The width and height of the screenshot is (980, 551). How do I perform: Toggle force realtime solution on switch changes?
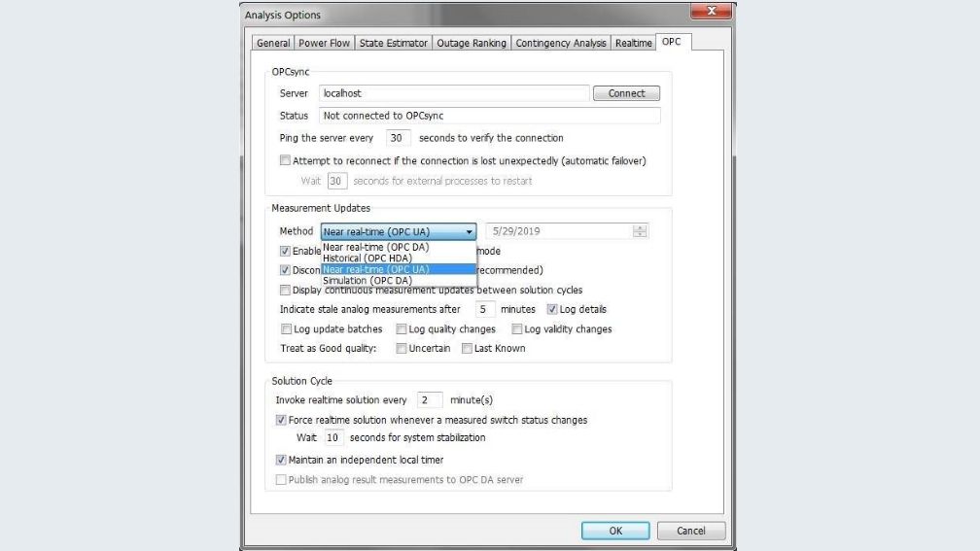[281, 420]
